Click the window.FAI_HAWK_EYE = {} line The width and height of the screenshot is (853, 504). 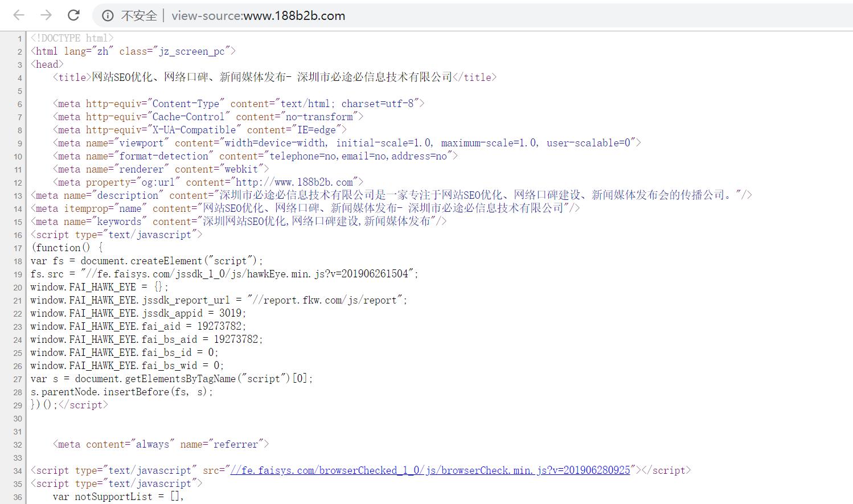[x=100, y=287]
